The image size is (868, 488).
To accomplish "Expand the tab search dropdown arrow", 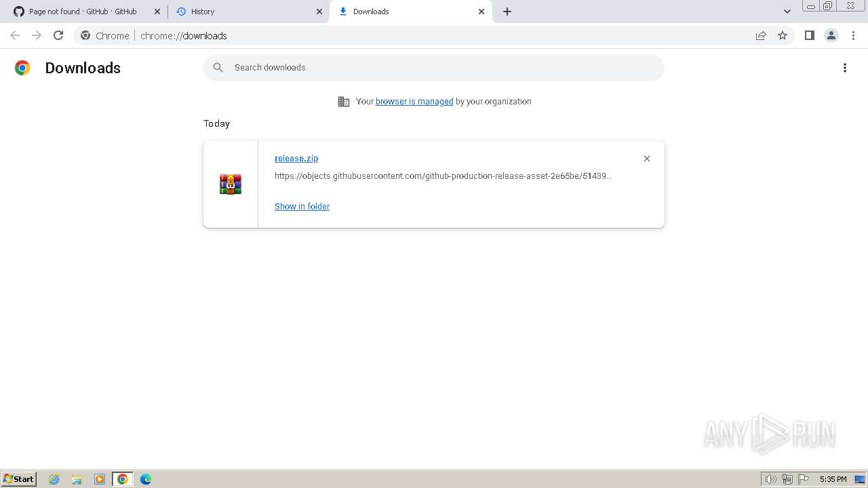I will (787, 12).
